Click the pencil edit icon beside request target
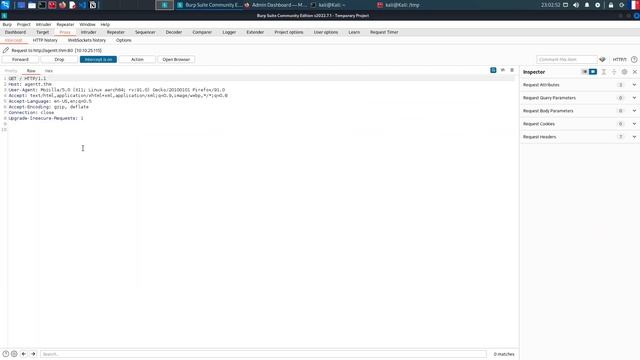The height and width of the screenshot is (360, 640). (6, 50)
